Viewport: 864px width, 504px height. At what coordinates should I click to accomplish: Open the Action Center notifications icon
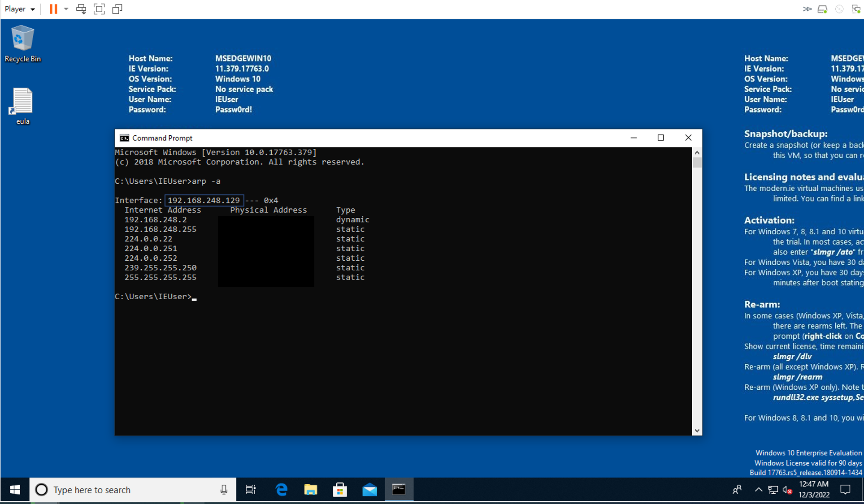845,490
